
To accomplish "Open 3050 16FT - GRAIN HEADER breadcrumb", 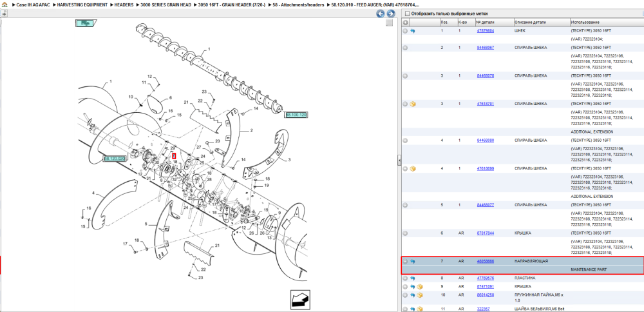I will tap(232, 4).
